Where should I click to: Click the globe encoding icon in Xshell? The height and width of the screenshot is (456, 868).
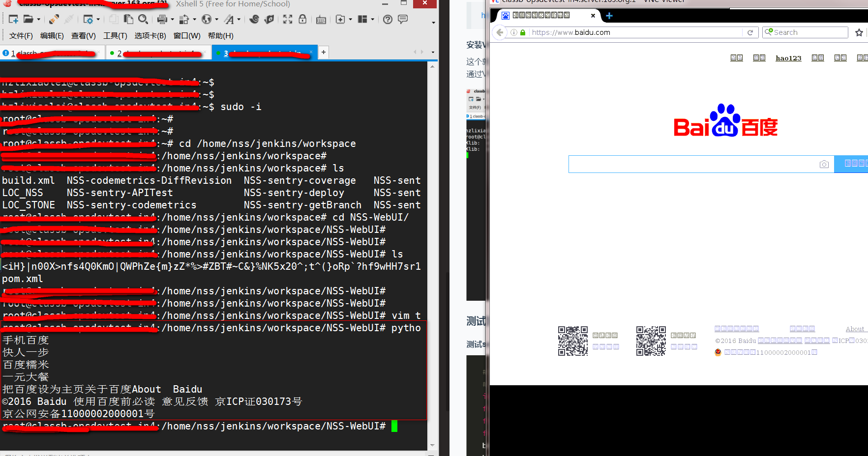click(x=207, y=19)
